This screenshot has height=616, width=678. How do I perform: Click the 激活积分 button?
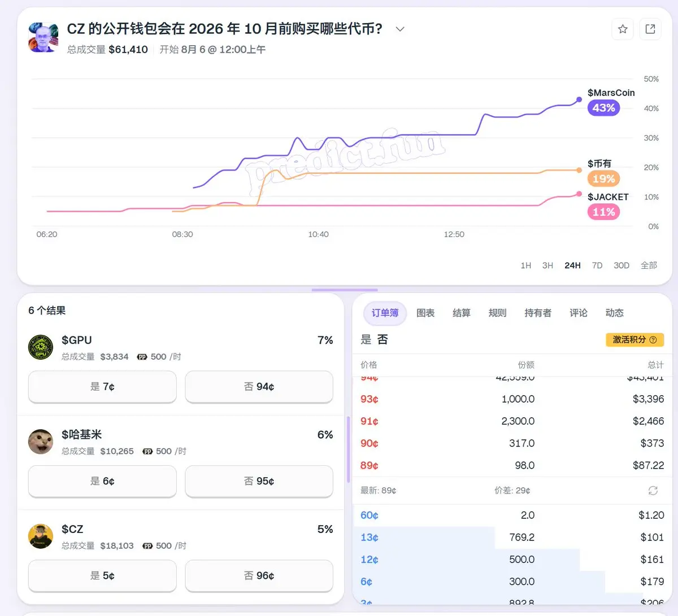coord(634,340)
